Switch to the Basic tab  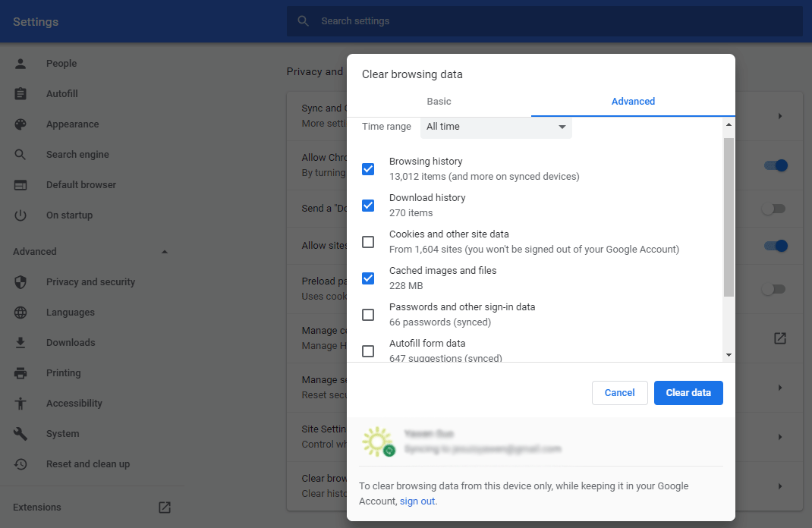coord(439,101)
